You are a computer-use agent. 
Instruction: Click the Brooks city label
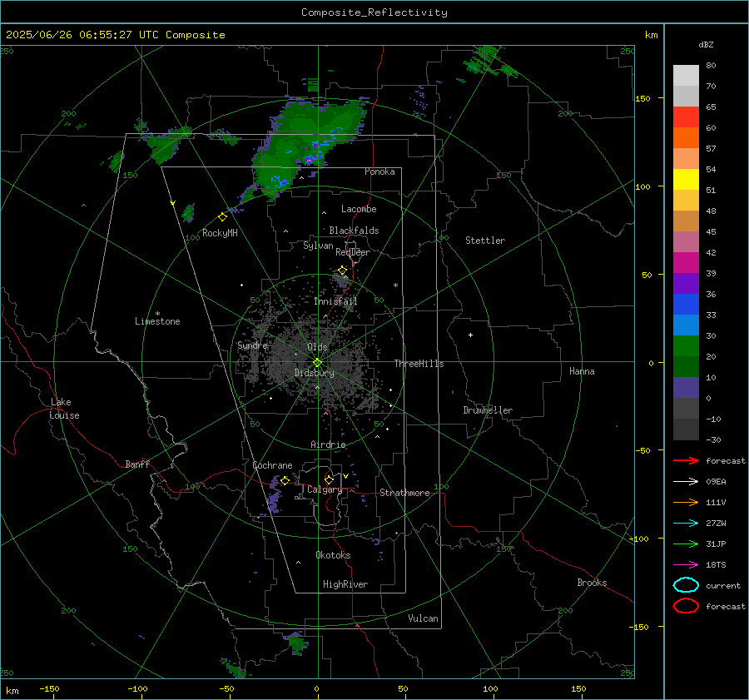tap(592, 583)
